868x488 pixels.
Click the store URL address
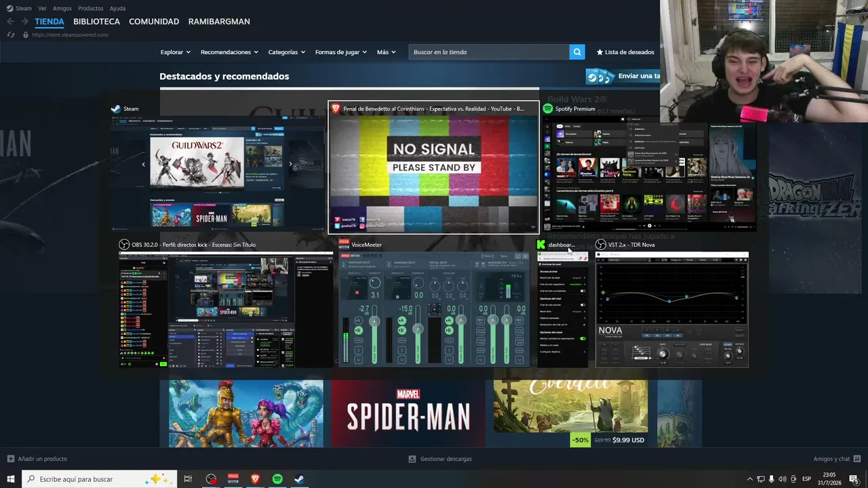click(70, 35)
